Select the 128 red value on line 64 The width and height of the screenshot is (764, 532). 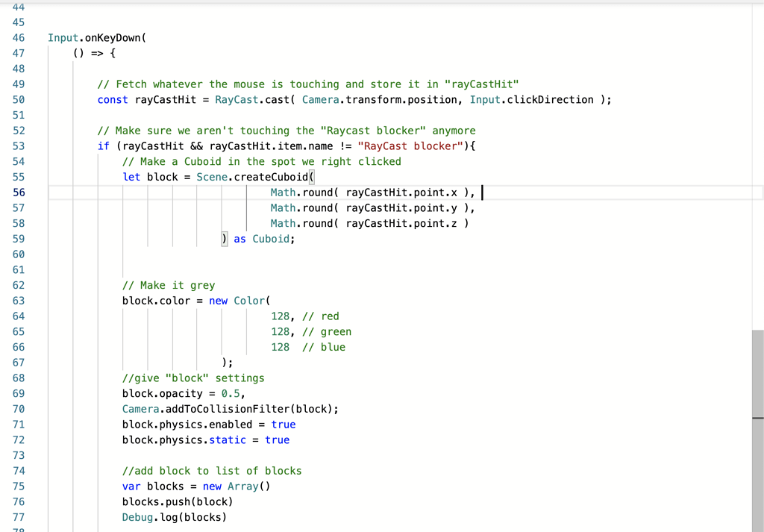[x=278, y=316]
